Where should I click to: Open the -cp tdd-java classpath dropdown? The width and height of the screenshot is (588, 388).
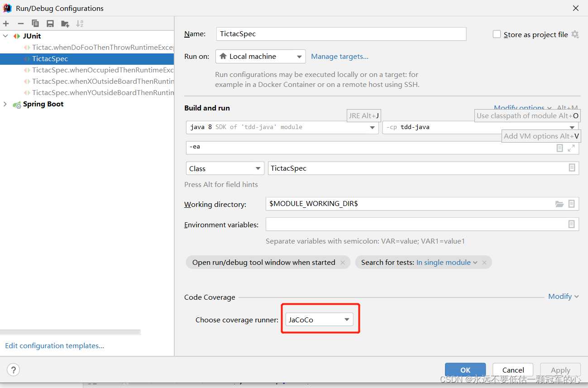click(x=480, y=127)
